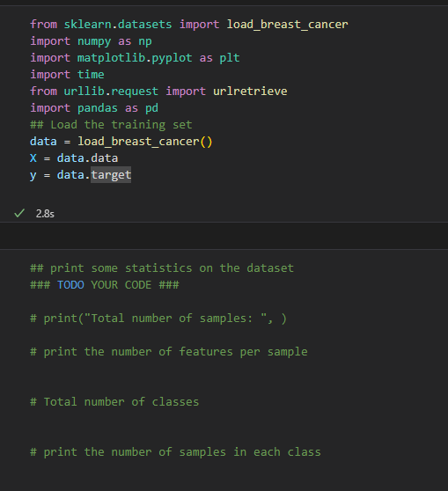This screenshot has width=448, height=491.
Task: Click the import numpy as np line
Action: click(x=91, y=41)
